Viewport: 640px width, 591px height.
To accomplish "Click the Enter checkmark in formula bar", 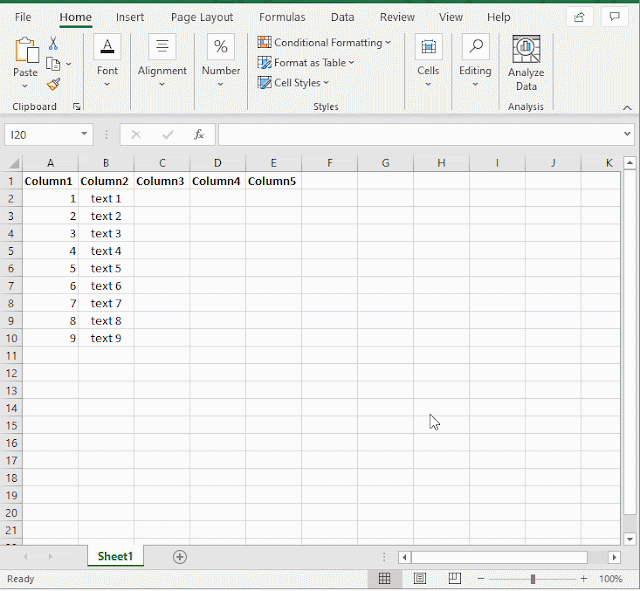I will pyautogui.click(x=168, y=134).
